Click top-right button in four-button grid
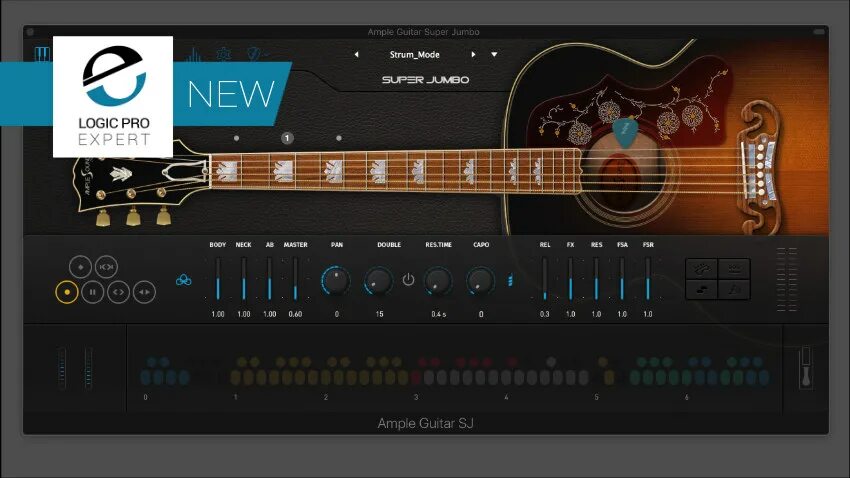Image resolution: width=850 pixels, height=478 pixels. pyautogui.click(x=735, y=269)
